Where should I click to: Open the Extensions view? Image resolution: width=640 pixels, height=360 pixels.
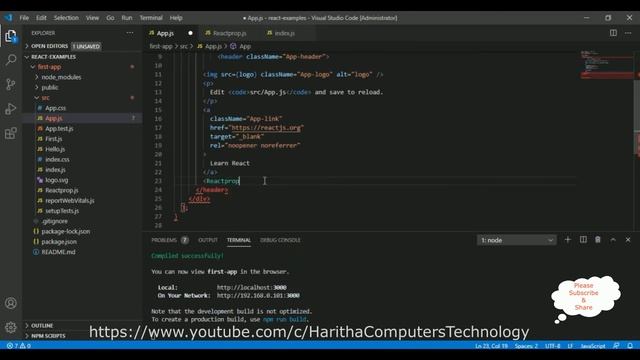[11, 133]
